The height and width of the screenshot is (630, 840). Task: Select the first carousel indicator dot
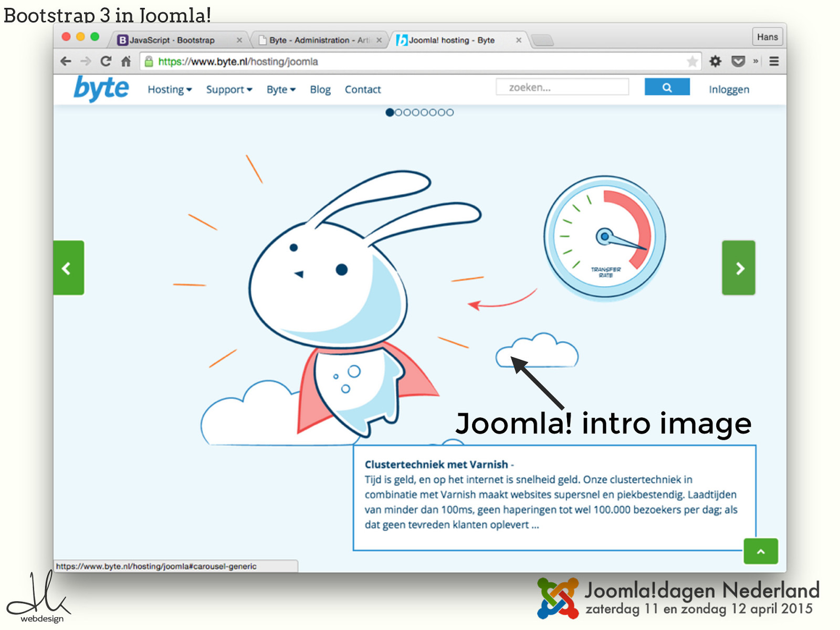pyautogui.click(x=390, y=112)
